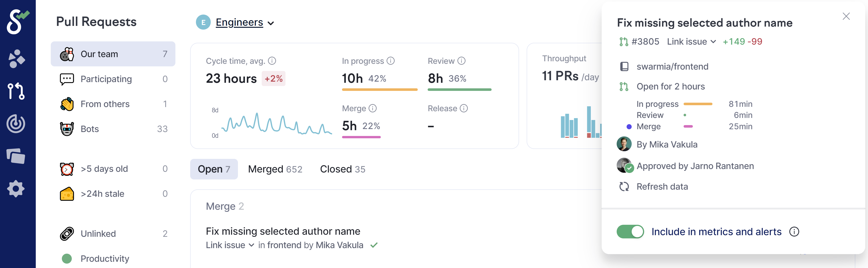Screen dimensions: 868x268
Task: Click the Swarmia logo in sidebar
Action: pos(17,22)
